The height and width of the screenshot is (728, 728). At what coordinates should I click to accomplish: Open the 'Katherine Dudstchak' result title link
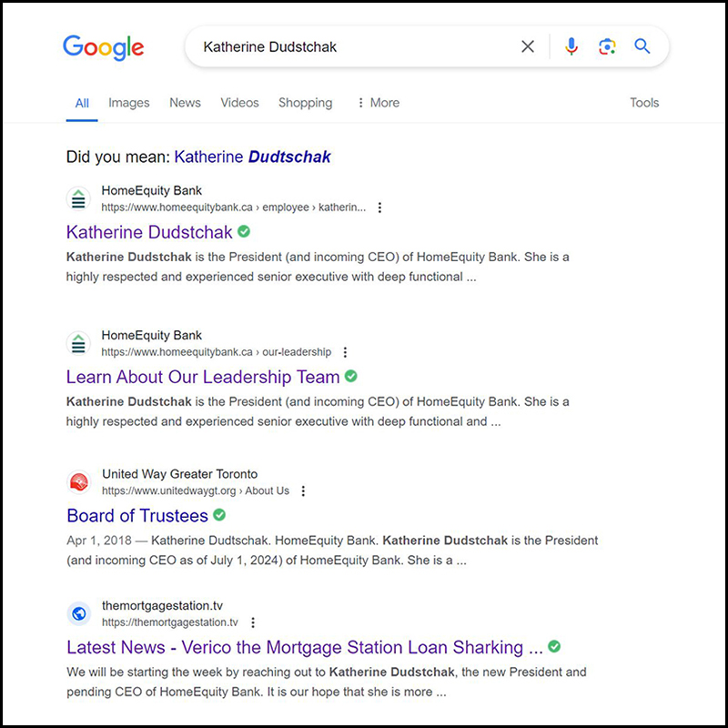(149, 232)
